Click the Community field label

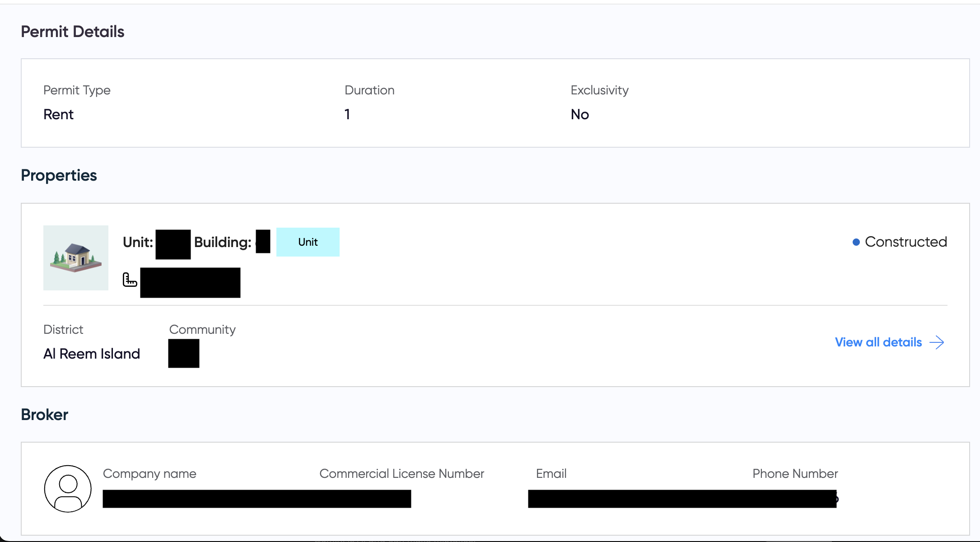[x=202, y=330]
